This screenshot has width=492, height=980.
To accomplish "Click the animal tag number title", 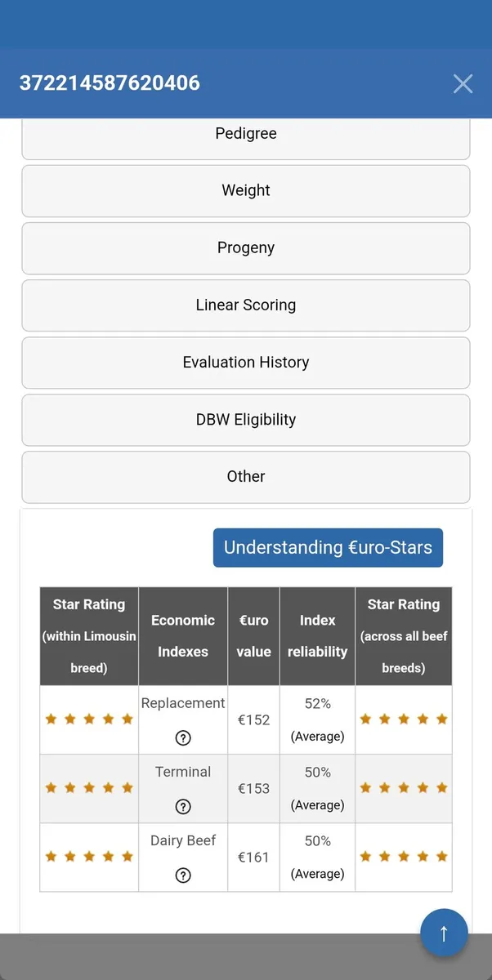I will pyautogui.click(x=110, y=82).
